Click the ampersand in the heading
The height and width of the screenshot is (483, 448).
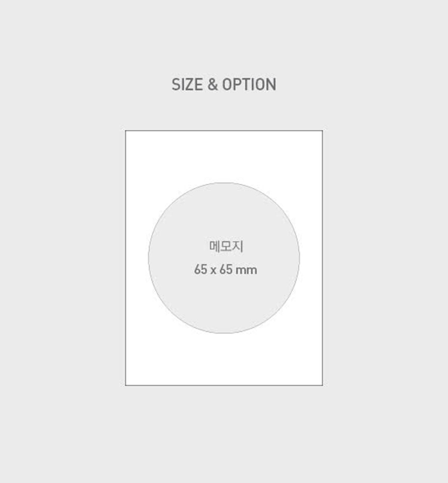[212, 84]
